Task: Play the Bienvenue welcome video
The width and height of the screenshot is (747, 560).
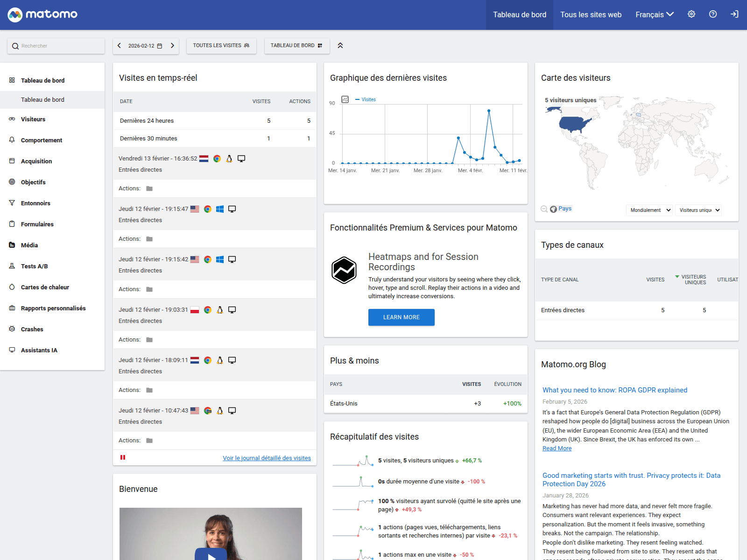Action: 211,554
